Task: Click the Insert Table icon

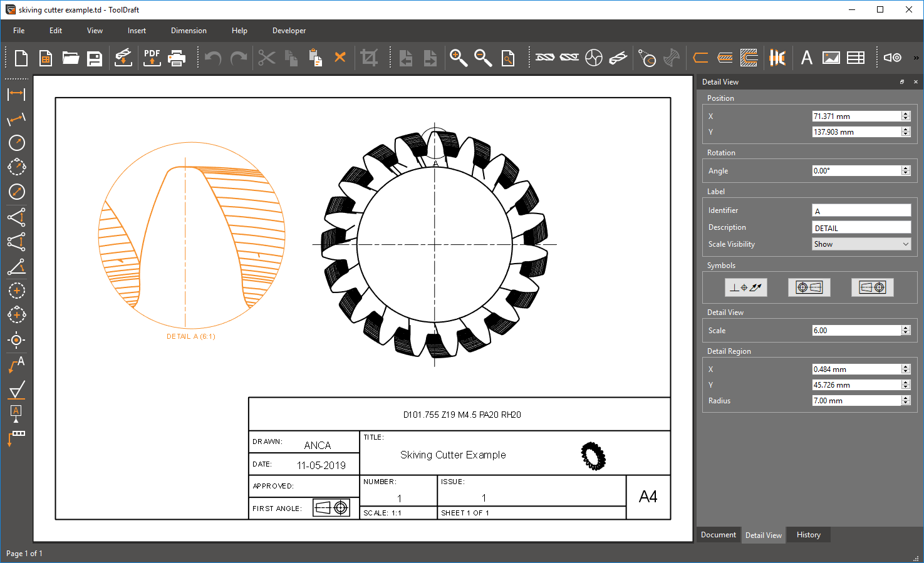Action: [x=856, y=58]
